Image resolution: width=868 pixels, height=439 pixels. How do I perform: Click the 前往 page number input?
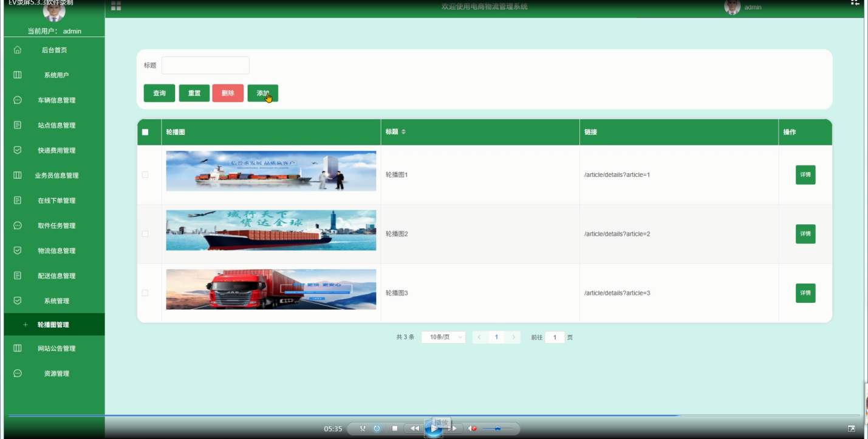point(555,337)
